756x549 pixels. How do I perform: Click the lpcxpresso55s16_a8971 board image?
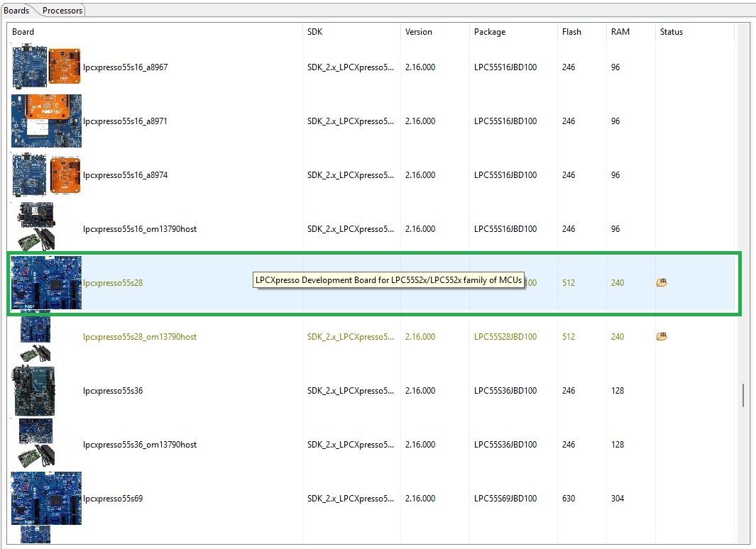coord(46,121)
